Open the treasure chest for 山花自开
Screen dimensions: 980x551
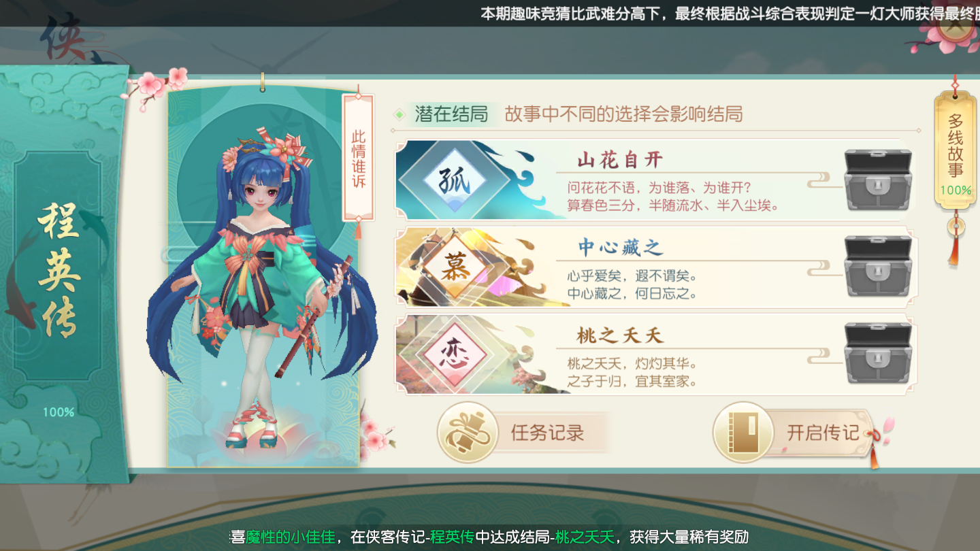(x=877, y=179)
